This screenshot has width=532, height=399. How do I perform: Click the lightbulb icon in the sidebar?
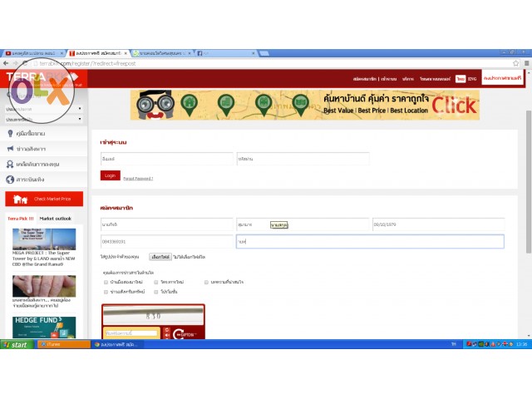(10, 133)
